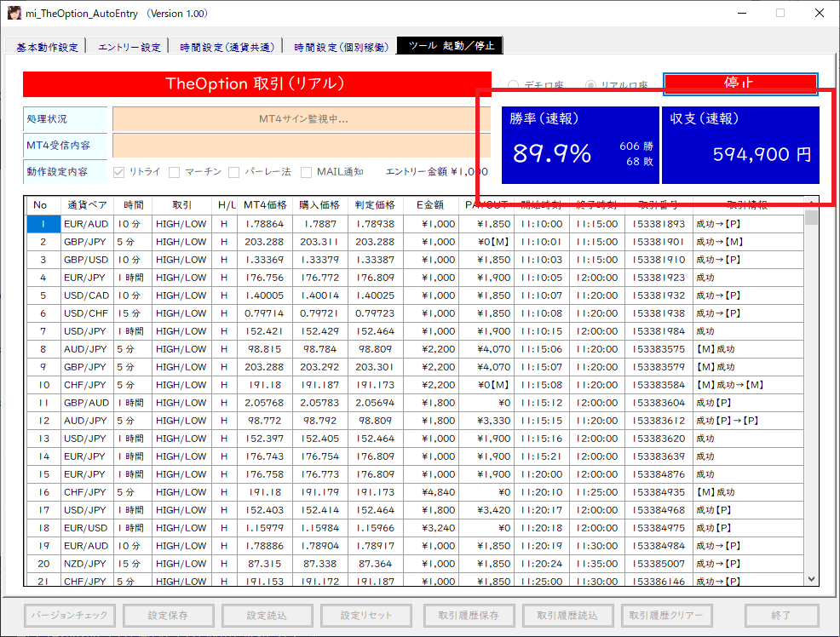Click the app icon in title bar

14,14
